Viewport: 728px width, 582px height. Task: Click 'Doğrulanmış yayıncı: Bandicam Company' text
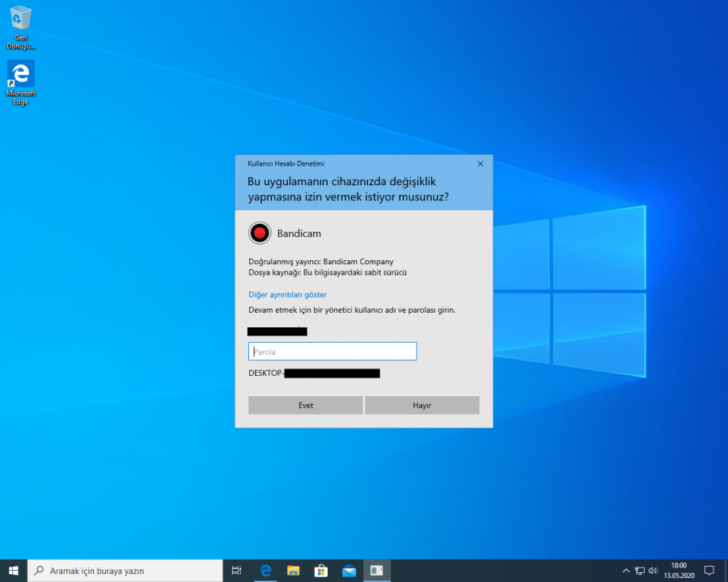tap(321, 262)
